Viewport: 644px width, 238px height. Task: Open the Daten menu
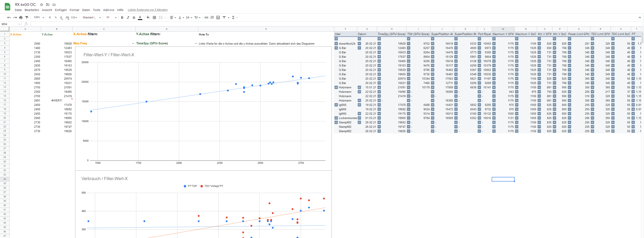(86, 10)
